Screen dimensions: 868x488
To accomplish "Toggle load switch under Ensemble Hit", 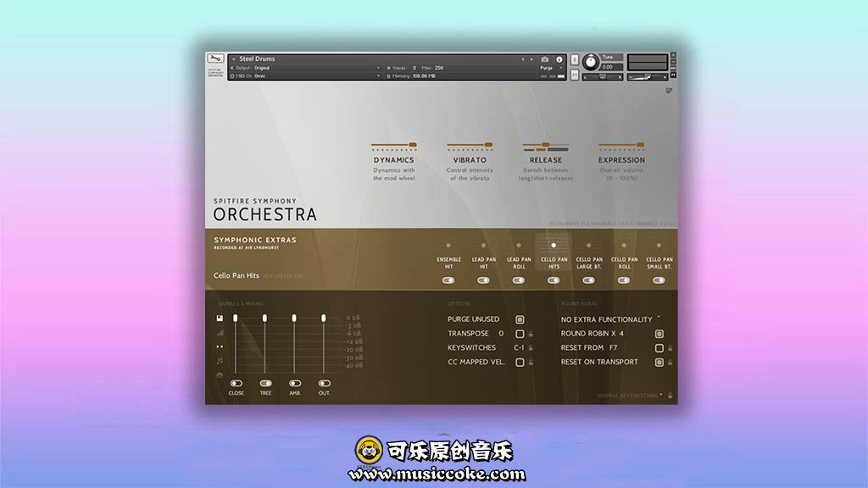I will pyautogui.click(x=448, y=280).
